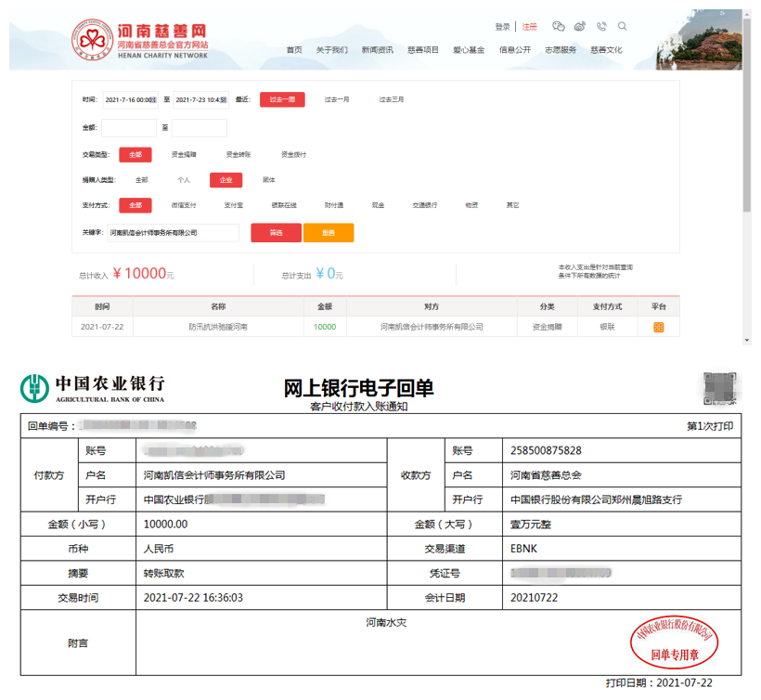
Task: Select 财付通 payment method
Action: click(x=334, y=205)
